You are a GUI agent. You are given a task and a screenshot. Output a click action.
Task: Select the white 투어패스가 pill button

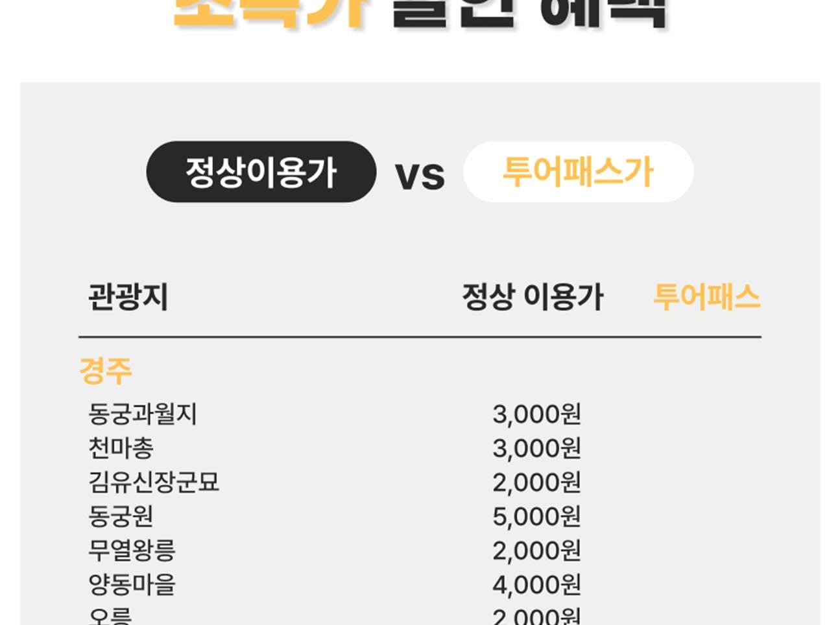coord(578,172)
